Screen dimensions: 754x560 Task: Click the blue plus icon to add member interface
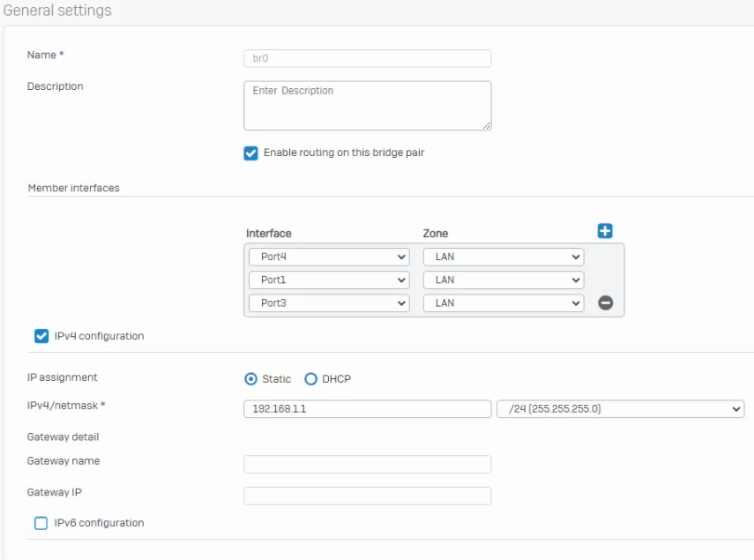point(605,231)
